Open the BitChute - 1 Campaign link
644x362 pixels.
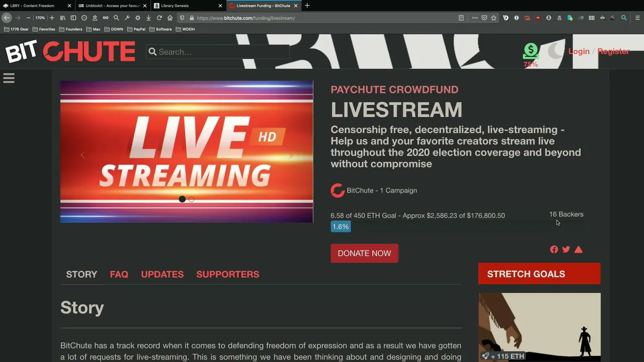pos(374,191)
